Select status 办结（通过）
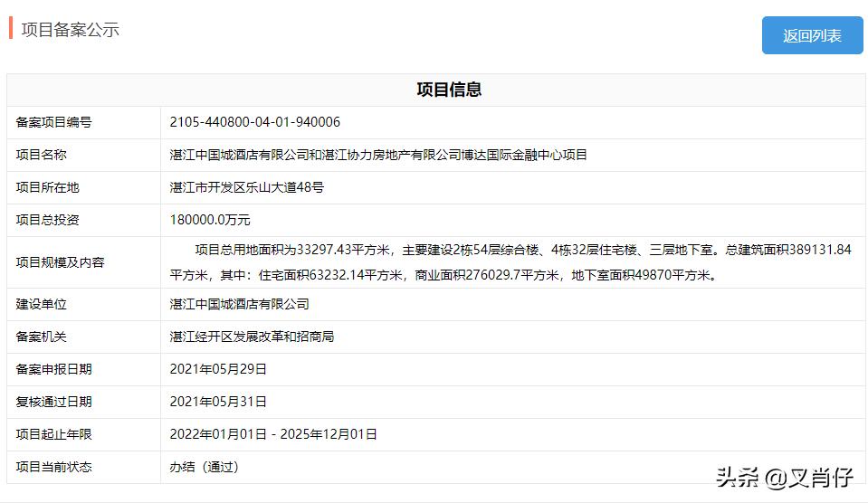868x503 pixels. 205,468
